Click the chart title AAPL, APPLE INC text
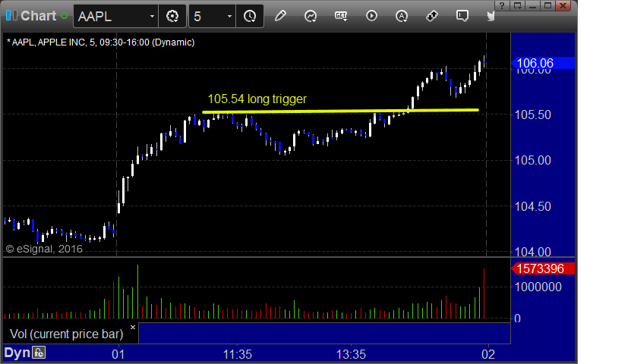The image size is (631, 364). click(100, 42)
